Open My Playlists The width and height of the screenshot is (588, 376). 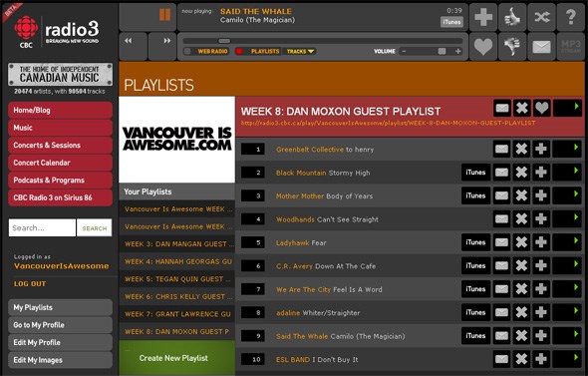60,307
